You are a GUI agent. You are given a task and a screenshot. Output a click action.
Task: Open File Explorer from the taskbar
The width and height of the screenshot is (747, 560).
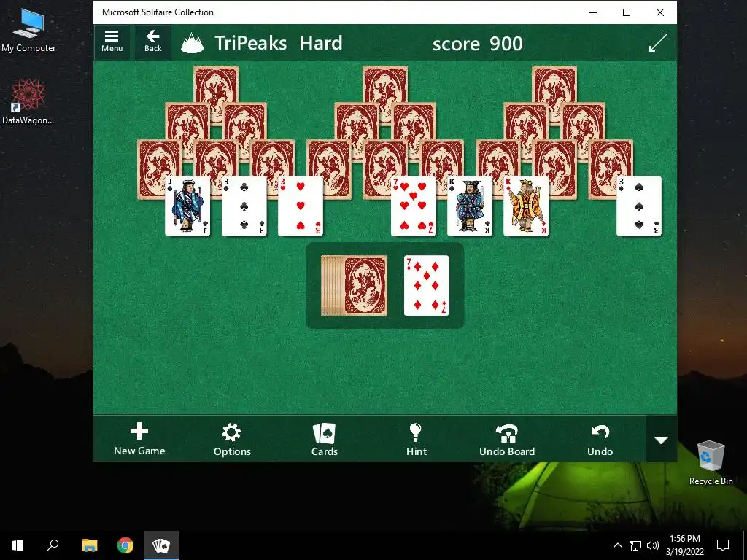[89, 545]
